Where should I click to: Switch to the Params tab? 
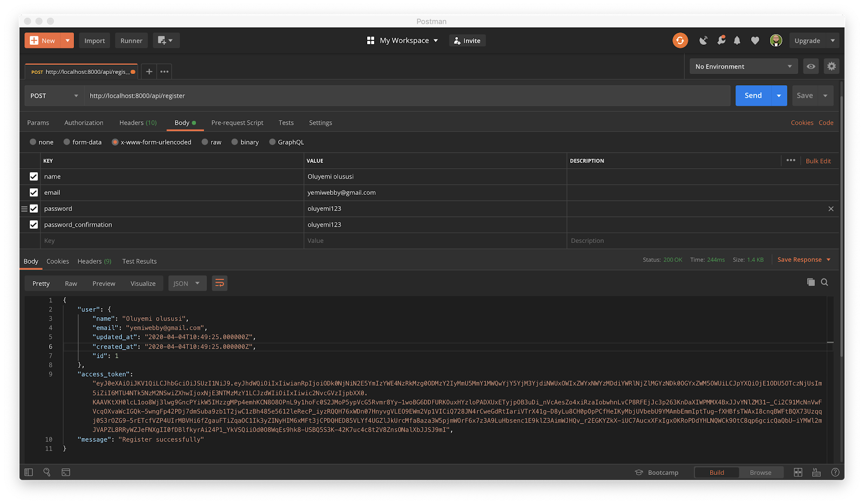[x=38, y=122]
